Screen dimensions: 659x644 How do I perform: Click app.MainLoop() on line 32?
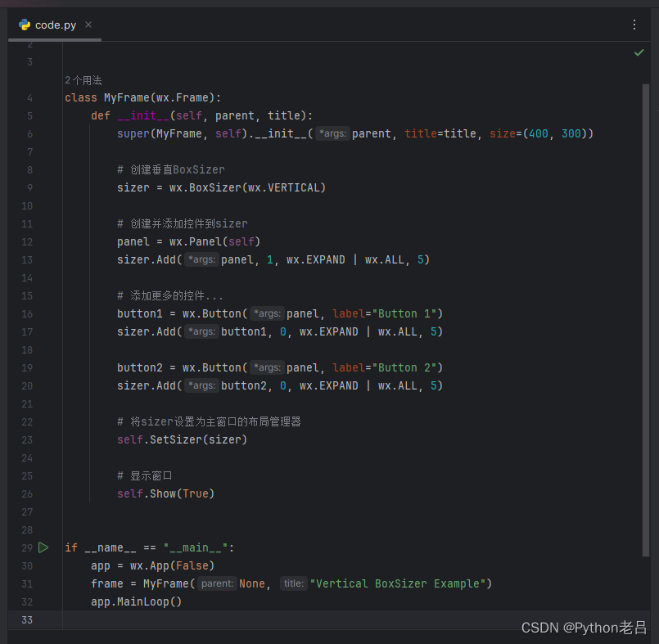pos(138,601)
